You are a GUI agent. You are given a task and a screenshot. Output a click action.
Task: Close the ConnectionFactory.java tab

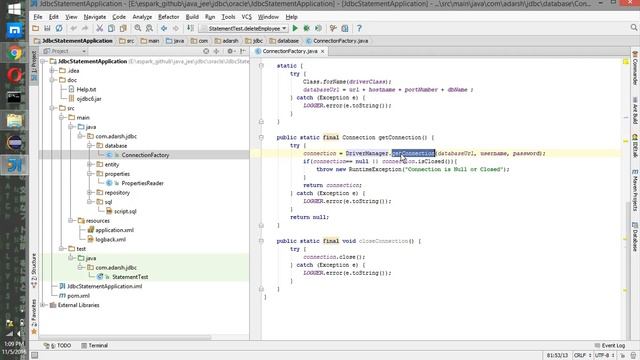tap(322, 51)
